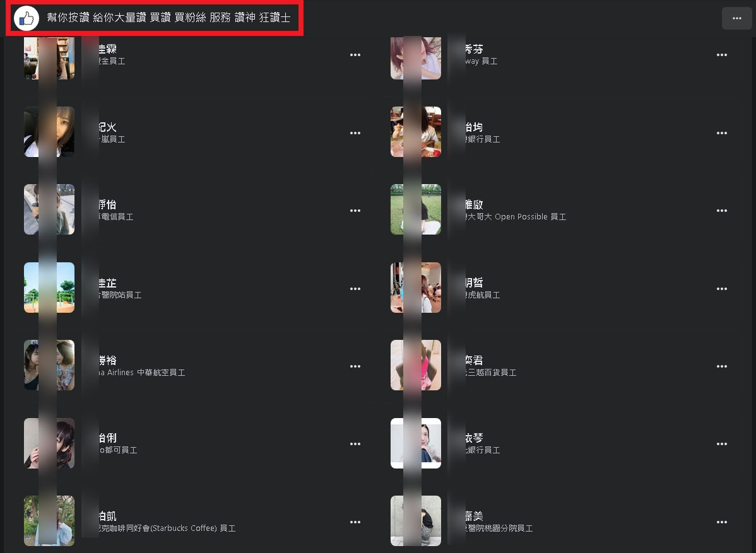This screenshot has width=756, height=553.
Task: Open profile photo next to 柏凱
Action: (49, 521)
